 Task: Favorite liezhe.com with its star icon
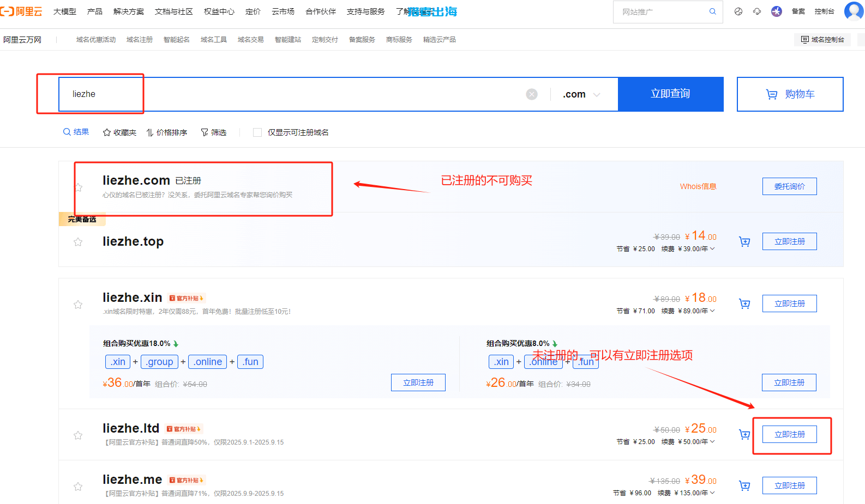click(x=78, y=187)
